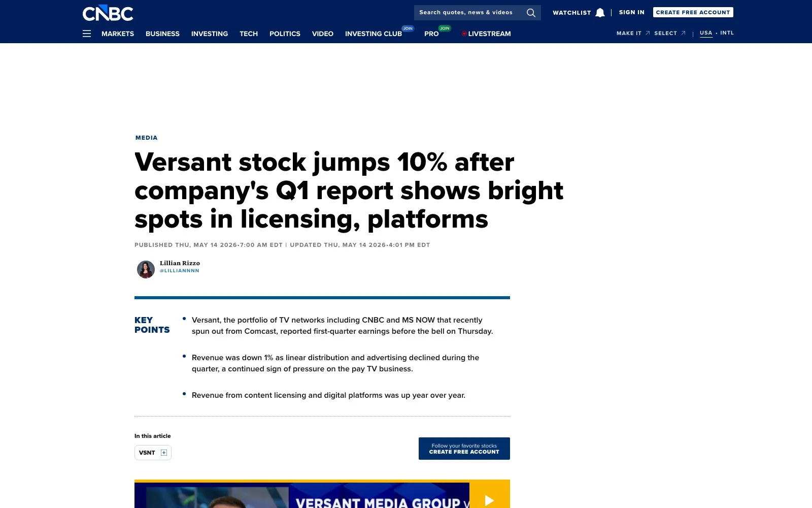
Task: Click the 'KEY POINTS' heading
Action: point(152,325)
